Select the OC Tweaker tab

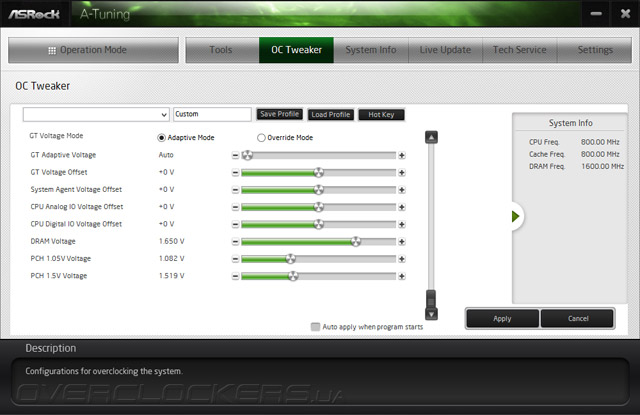(296, 50)
